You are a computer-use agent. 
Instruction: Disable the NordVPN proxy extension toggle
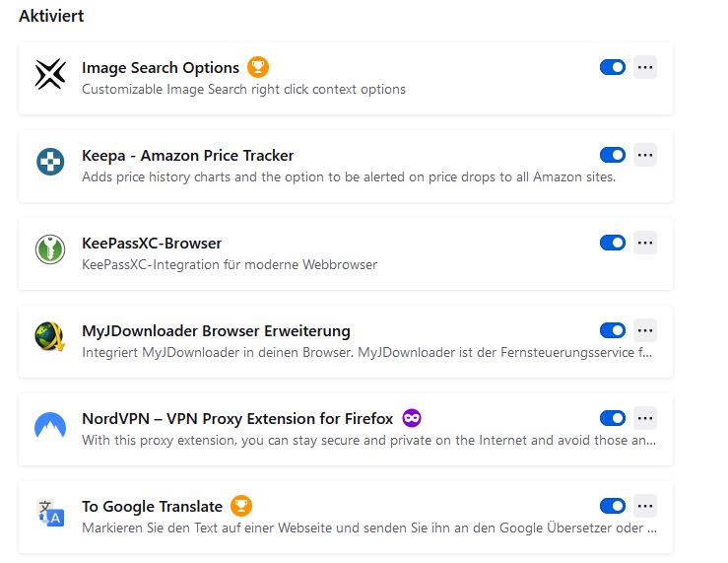point(612,418)
